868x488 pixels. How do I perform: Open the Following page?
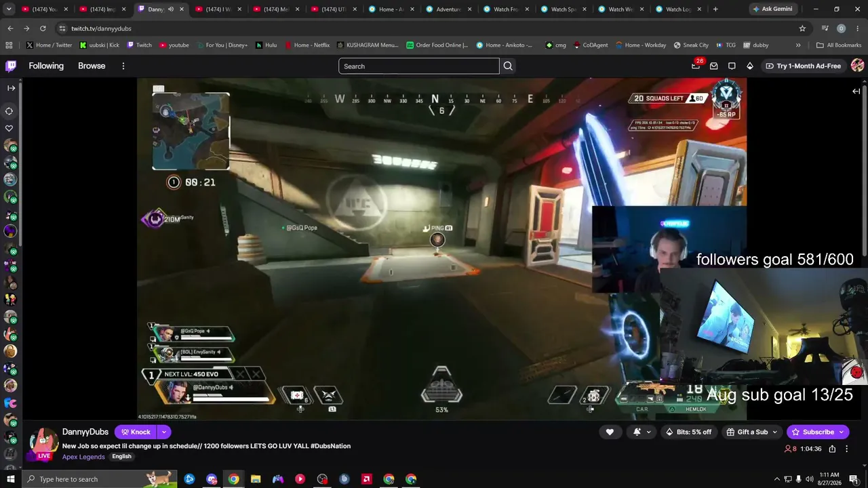pyautogui.click(x=46, y=66)
